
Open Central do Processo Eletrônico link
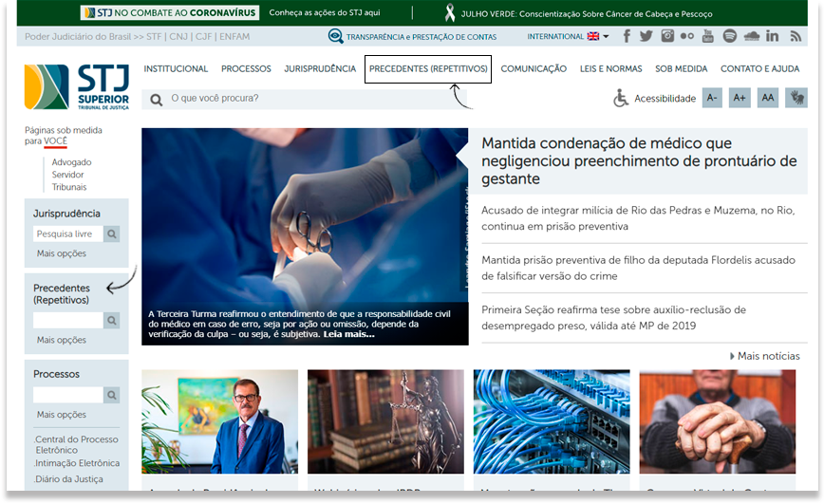click(x=77, y=444)
